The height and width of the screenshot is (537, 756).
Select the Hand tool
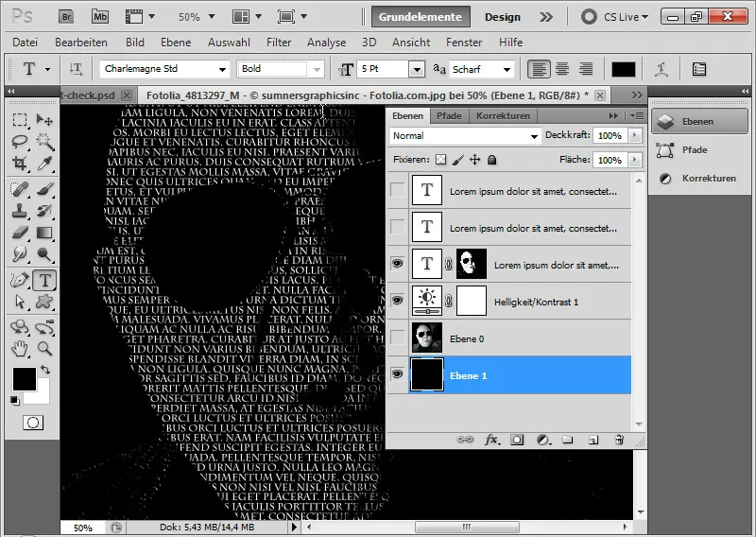pos(20,348)
